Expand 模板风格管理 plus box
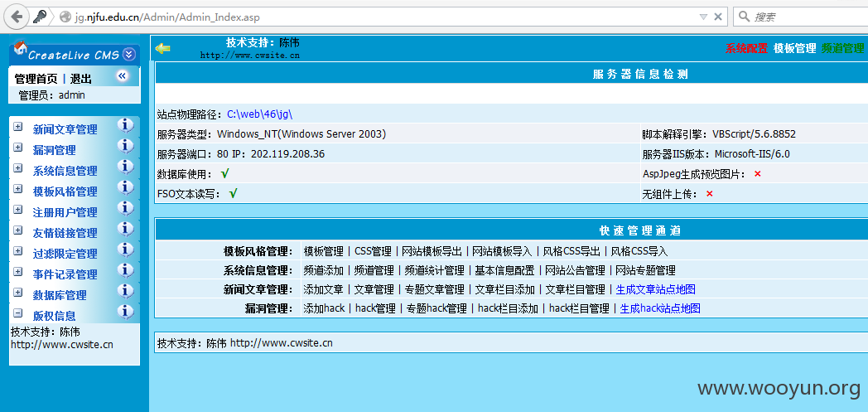Screen dimensions: 868x412 coord(17,189)
